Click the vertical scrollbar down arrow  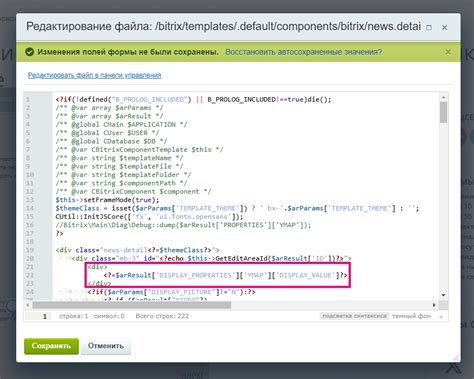coord(443,295)
